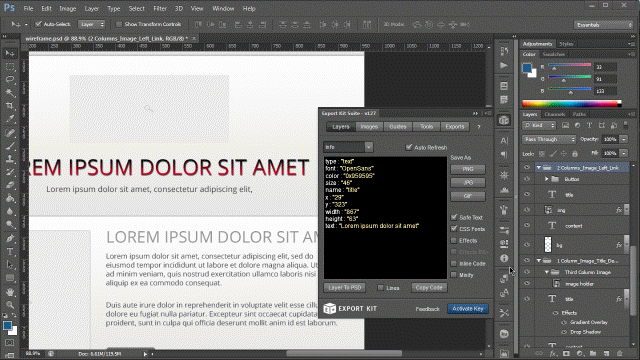Click Save As JPG button
640x360 pixels.
[468, 182]
